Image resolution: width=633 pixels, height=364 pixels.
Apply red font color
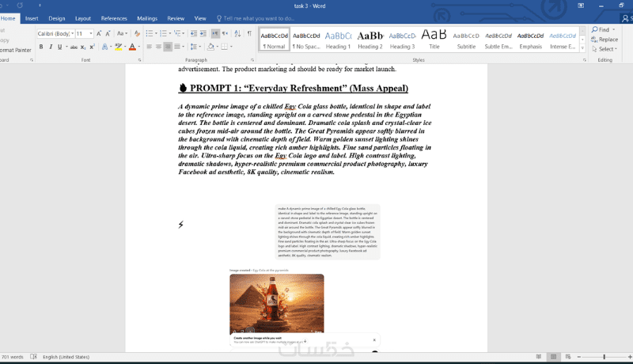coord(132,47)
